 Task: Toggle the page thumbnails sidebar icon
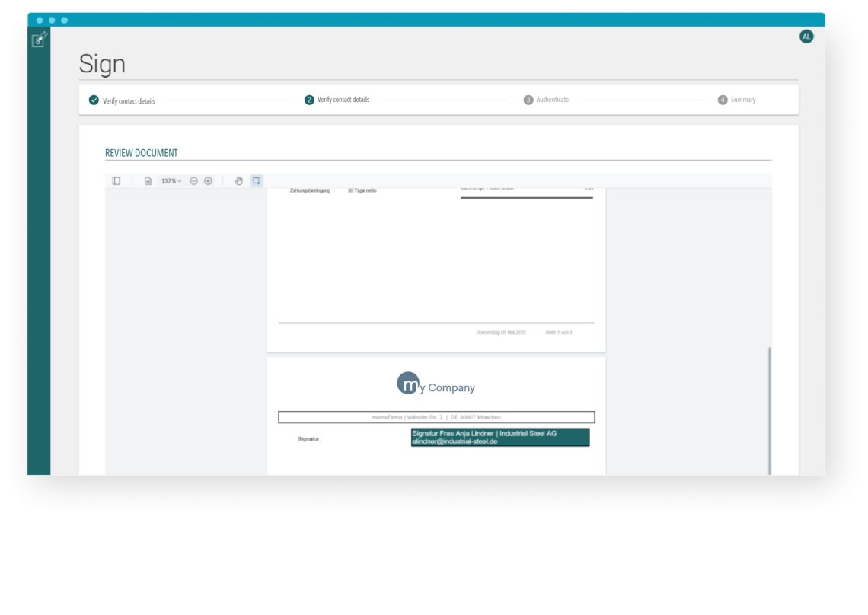tap(116, 180)
